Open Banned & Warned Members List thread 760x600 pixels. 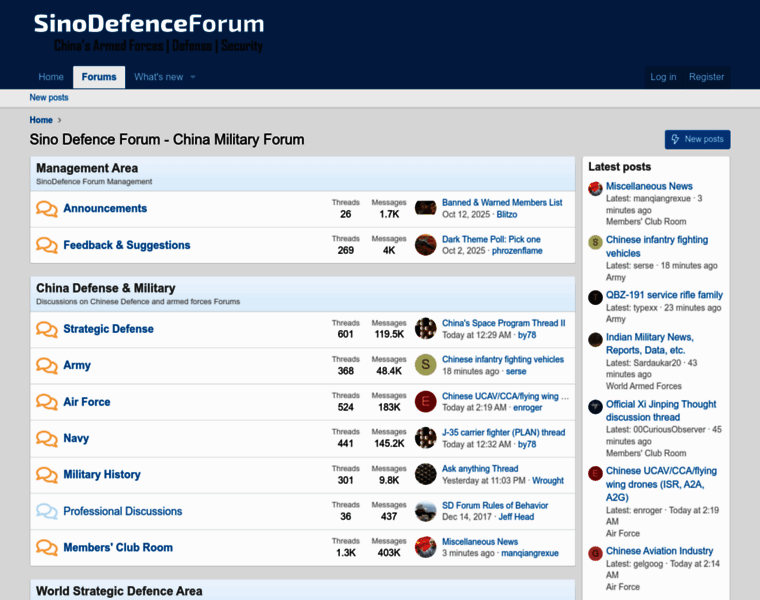[502, 203]
